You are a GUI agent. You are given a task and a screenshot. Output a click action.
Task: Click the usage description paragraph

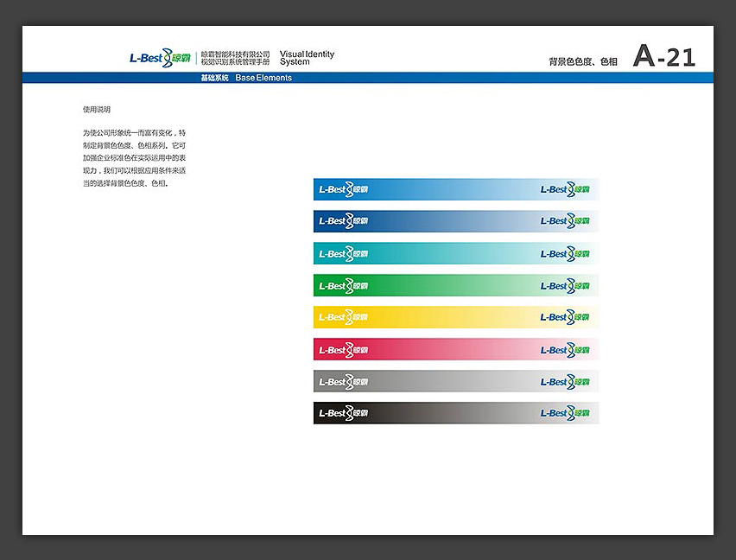click(x=134, y=158)
